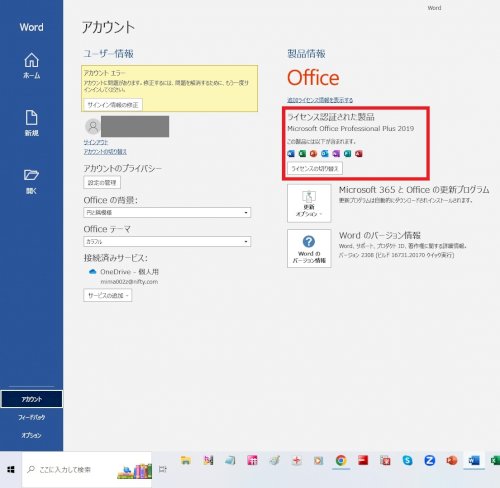Click the Outlook product icon under licensed products
500x488 pixels.
[x=325, y=153]
